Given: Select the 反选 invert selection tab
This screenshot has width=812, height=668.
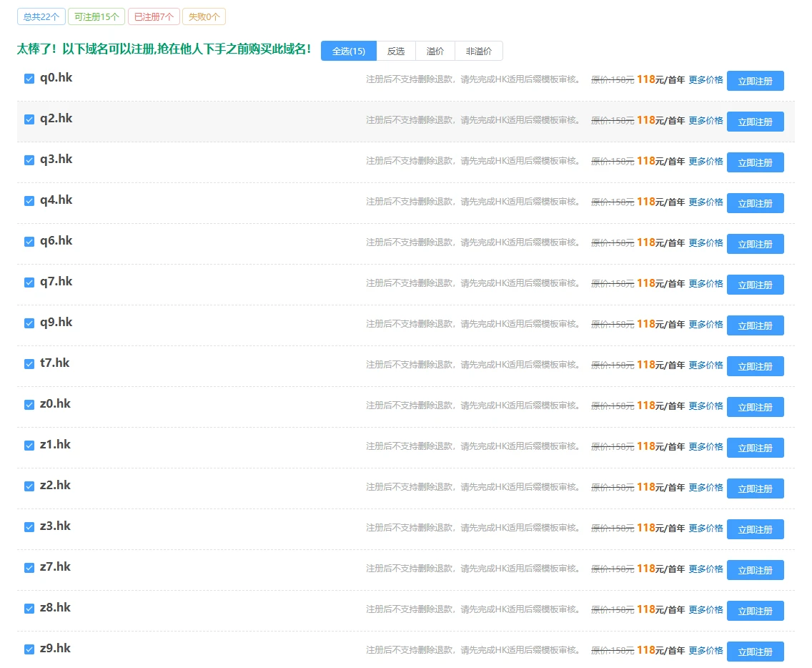Looking at the screenshot, I should 395,51.
